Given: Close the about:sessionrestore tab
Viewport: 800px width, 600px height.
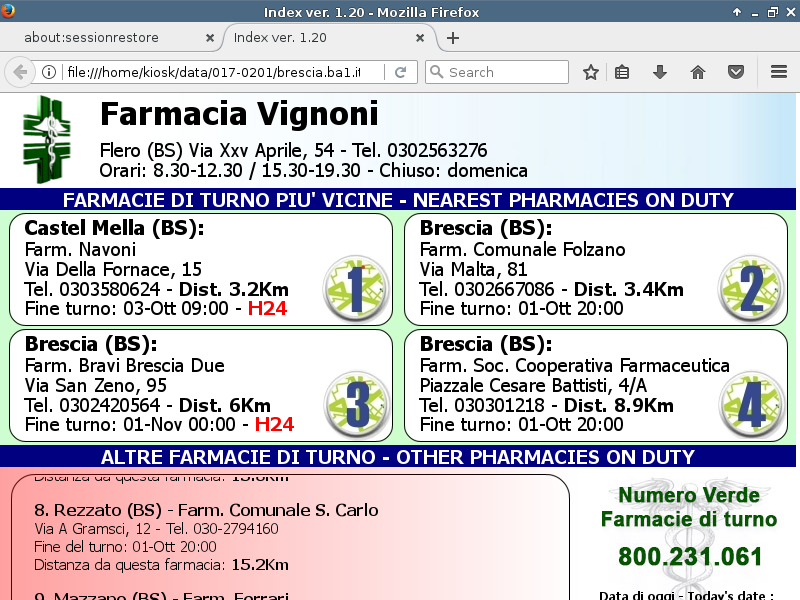Looking at the screenshot, I should click(210, 38).
